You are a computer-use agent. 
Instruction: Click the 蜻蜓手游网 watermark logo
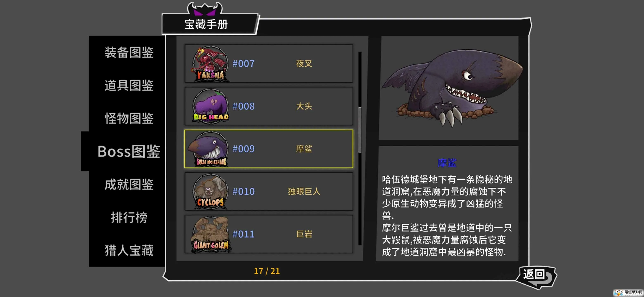pos(628,292)
